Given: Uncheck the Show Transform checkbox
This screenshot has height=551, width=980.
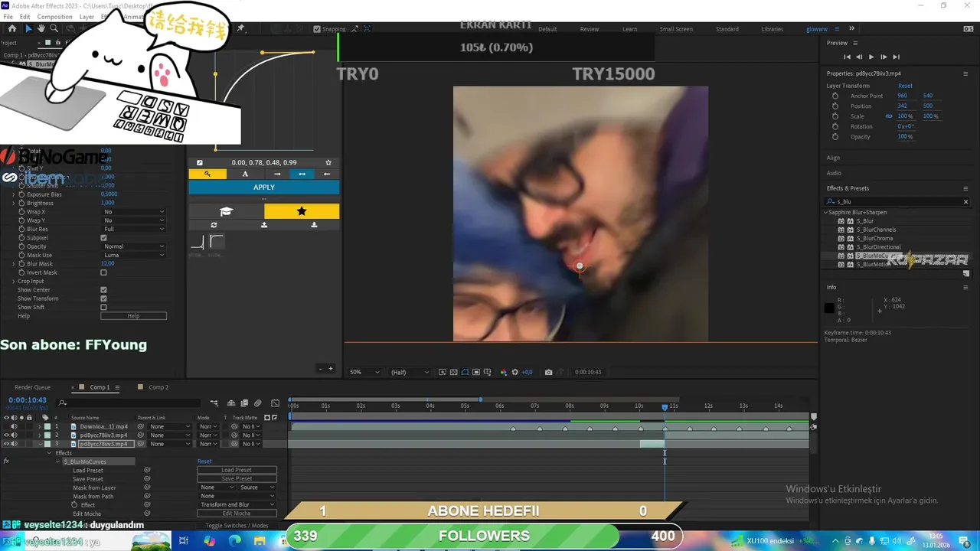Looking at the screenshot, I should [103, 298].
